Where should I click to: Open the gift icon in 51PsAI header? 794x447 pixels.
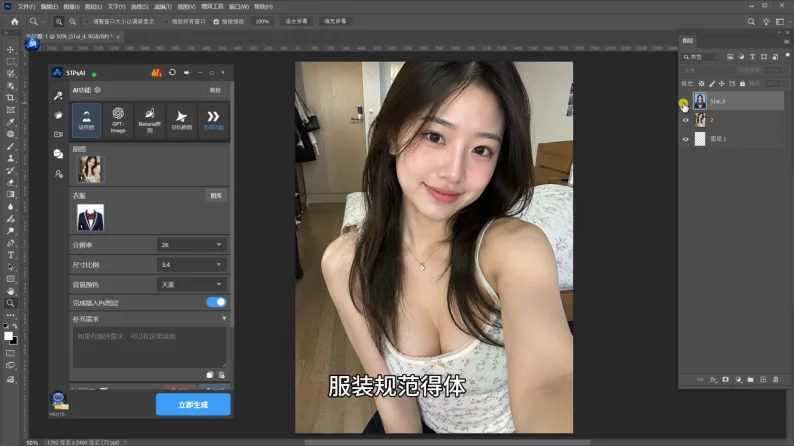coord(156,73)
